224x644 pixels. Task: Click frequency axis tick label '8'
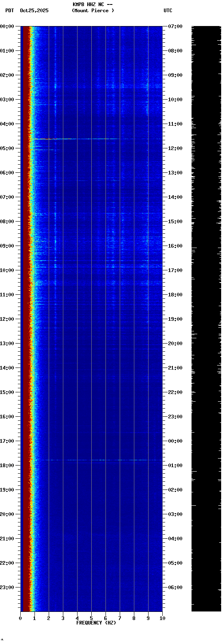[134, 618]
